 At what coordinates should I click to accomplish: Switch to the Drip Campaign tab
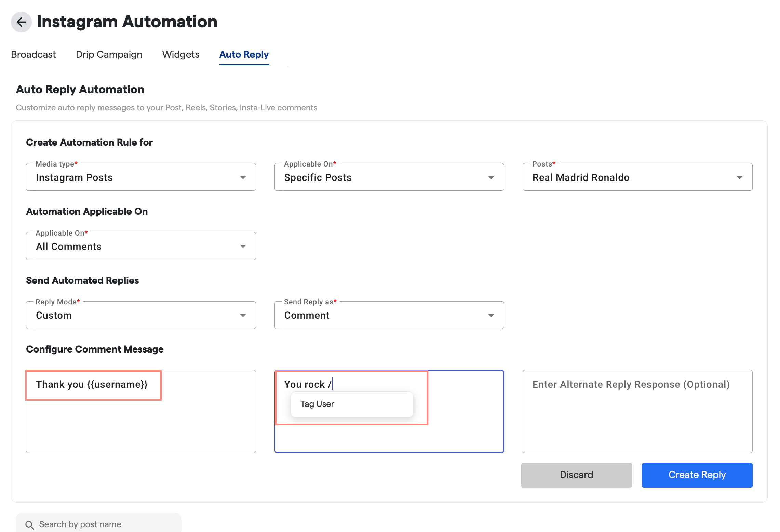click(109, 54)
